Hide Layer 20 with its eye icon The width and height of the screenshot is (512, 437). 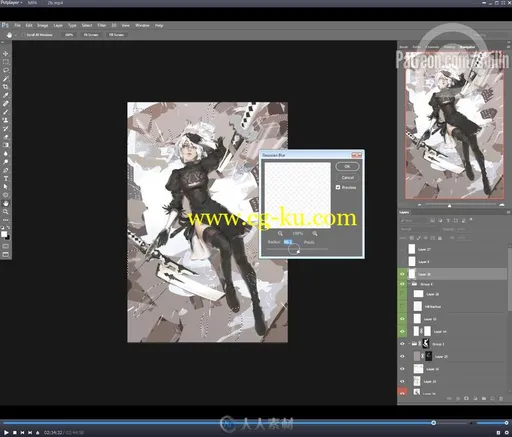(x=402, y=356)
